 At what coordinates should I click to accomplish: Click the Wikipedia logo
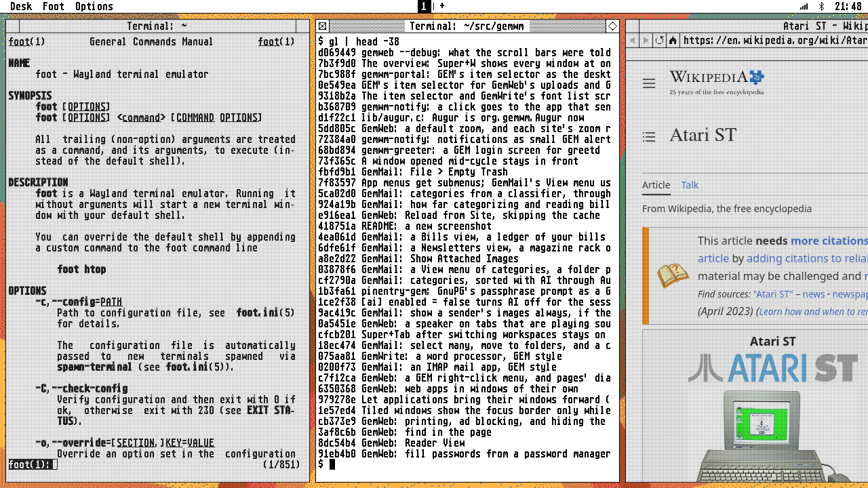point(717,81)
